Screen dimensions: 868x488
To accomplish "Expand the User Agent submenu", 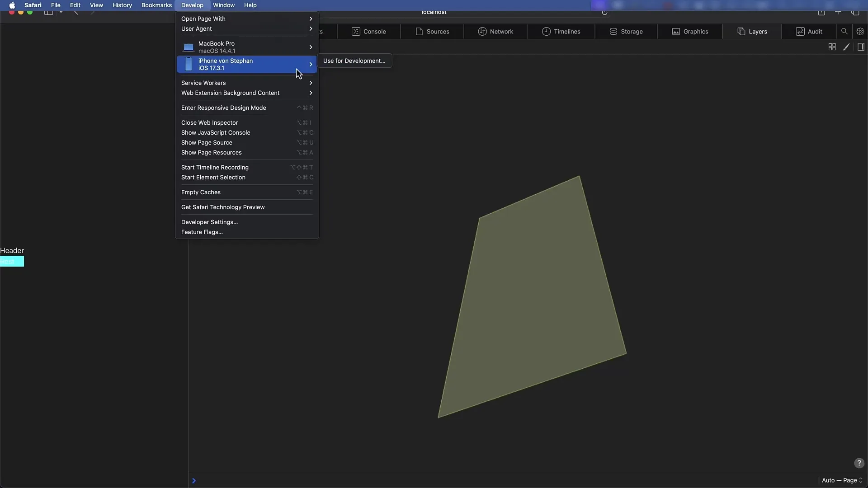I will [247, 28].
